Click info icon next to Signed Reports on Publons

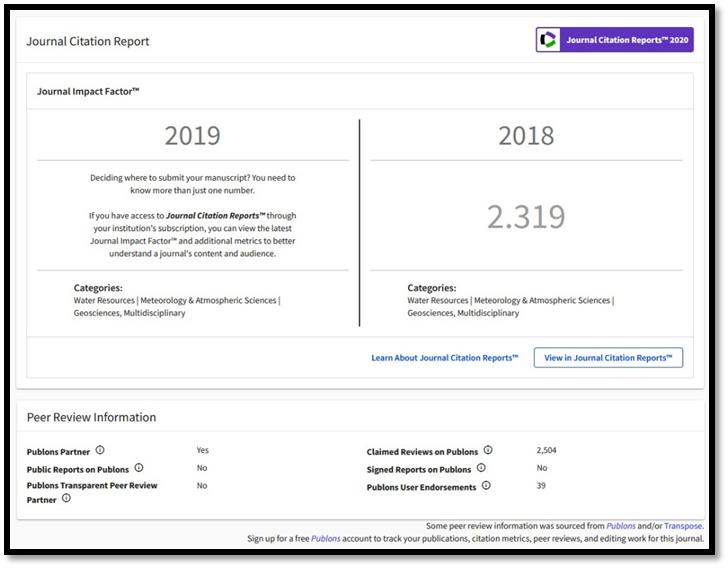tap(481, 468)
